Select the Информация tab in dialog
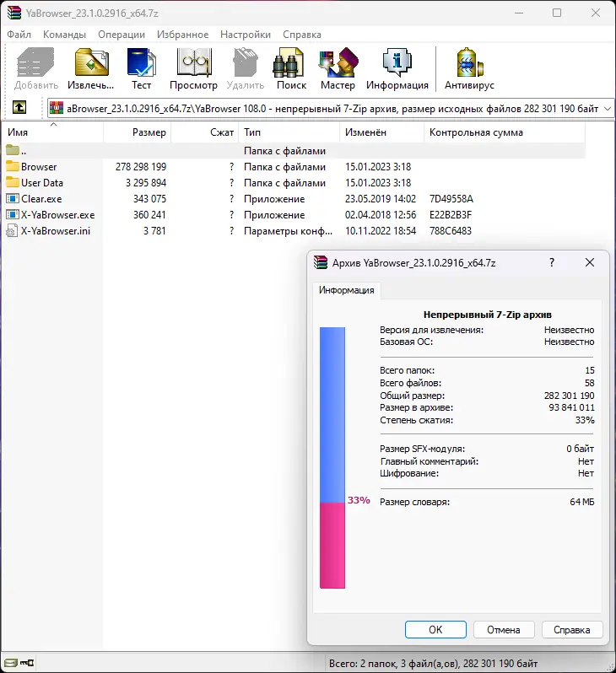 (x=347, y=290)
